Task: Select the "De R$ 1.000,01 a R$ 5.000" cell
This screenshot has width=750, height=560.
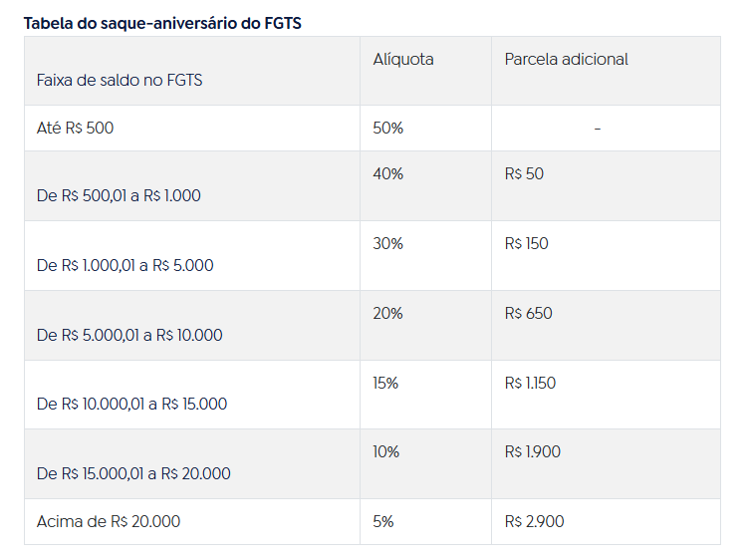Action: (x=125, y=265)
